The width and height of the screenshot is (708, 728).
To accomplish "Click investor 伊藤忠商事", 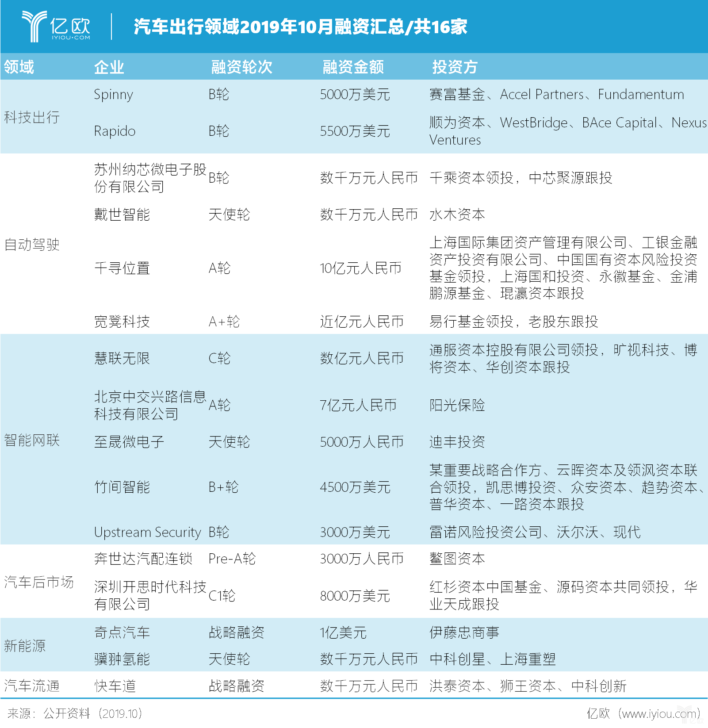I will pyautogui.click(x=464, y=632).
